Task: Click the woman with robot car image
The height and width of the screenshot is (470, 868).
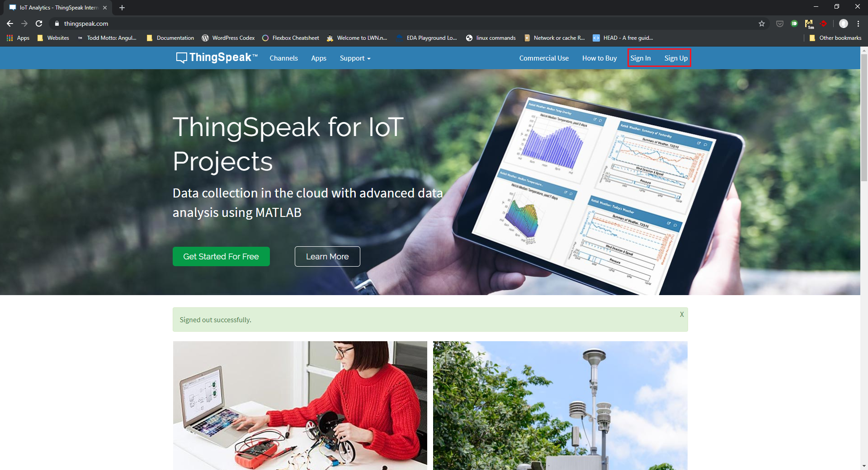Action: 300,405
